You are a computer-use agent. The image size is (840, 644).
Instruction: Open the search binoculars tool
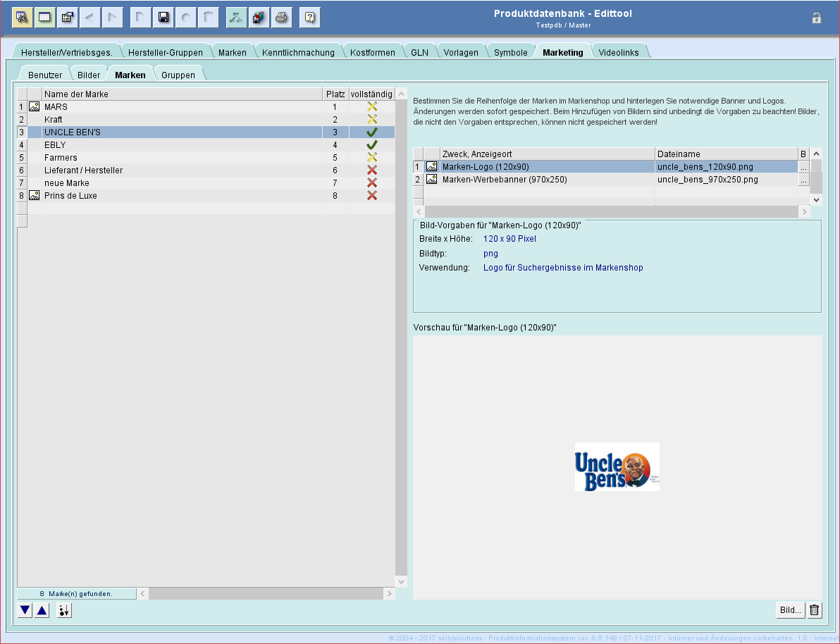click(x=22, y=17)
